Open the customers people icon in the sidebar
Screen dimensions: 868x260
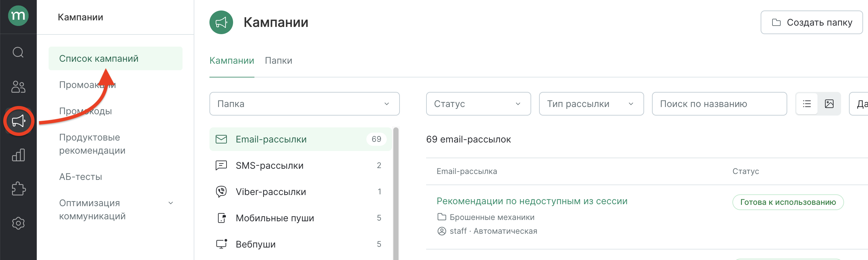(x=18, y=87)
